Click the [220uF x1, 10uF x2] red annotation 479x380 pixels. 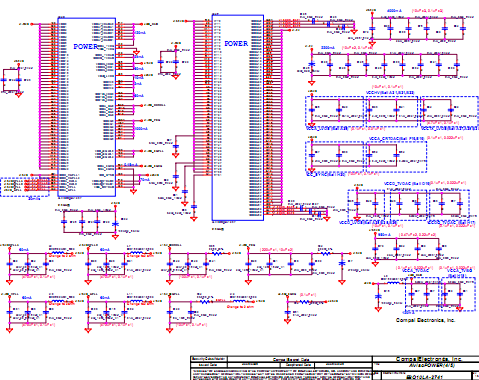click(x=276, y=249)
